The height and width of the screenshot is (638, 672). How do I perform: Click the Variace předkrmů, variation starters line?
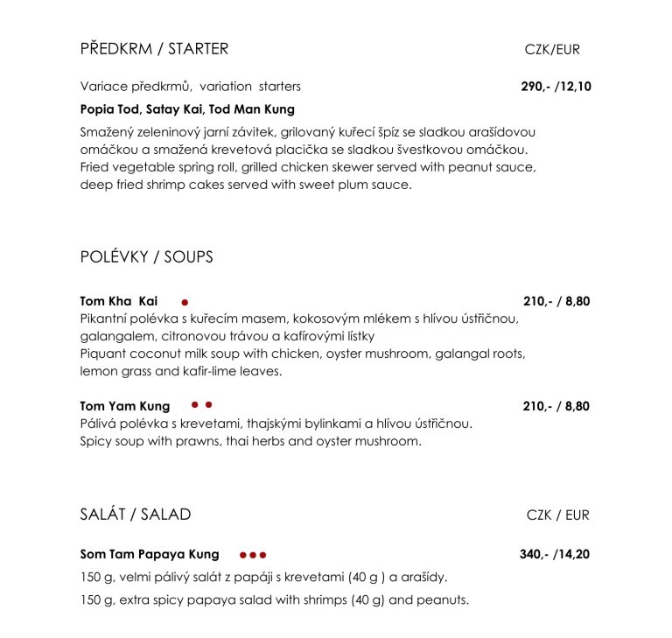tap(190, 87)
